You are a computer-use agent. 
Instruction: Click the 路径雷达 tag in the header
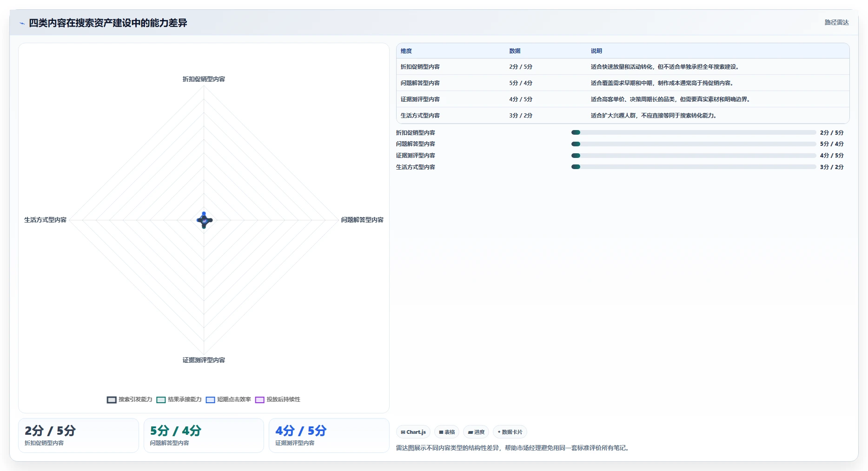pyautogui.click(x=836, y=22)
